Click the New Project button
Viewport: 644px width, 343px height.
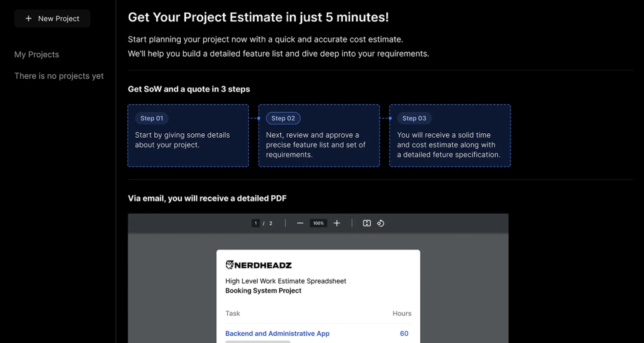click(52, 18)
